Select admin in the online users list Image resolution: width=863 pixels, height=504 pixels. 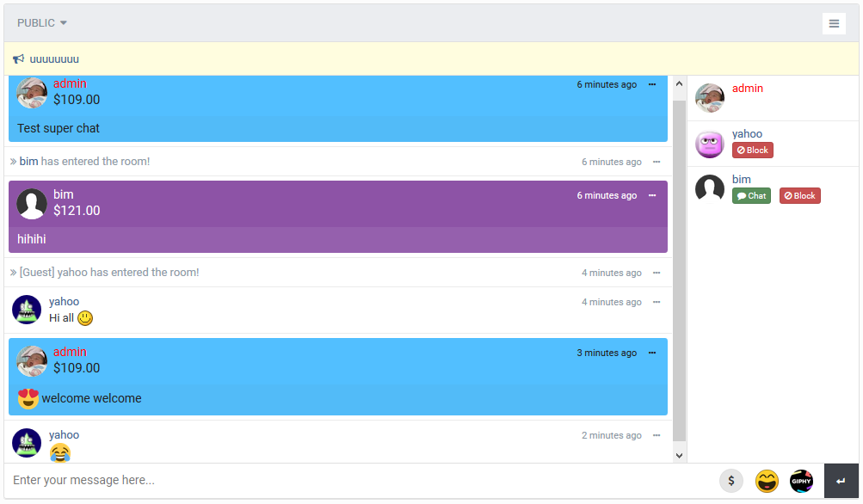tap(748, 88)
